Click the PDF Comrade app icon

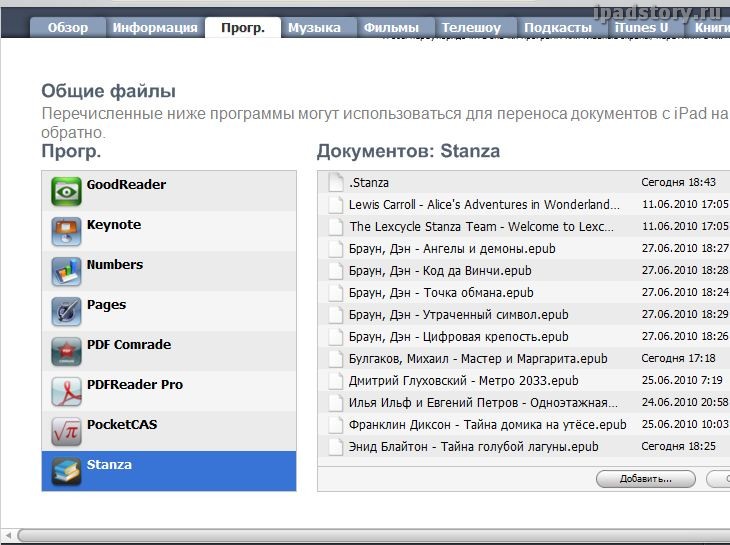coord(66,351)
